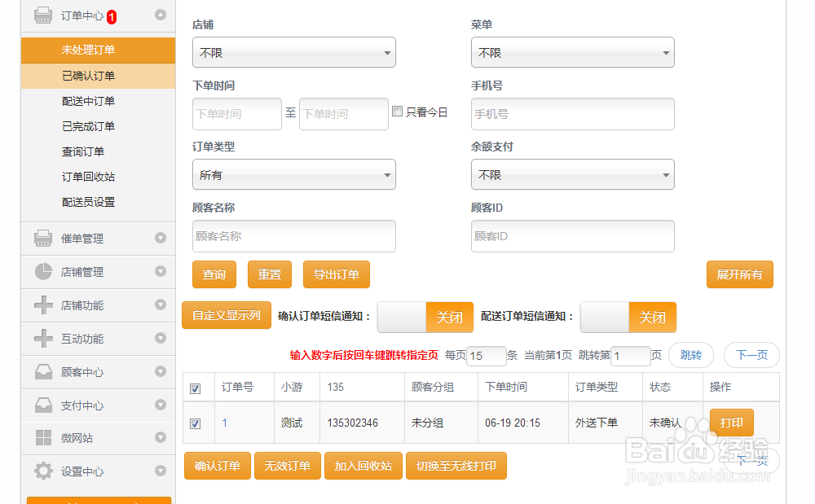This screenshot has height=504, width=815.
Task: Open order number 1 link
Action: pyautogui.click(x=225, y=423)
